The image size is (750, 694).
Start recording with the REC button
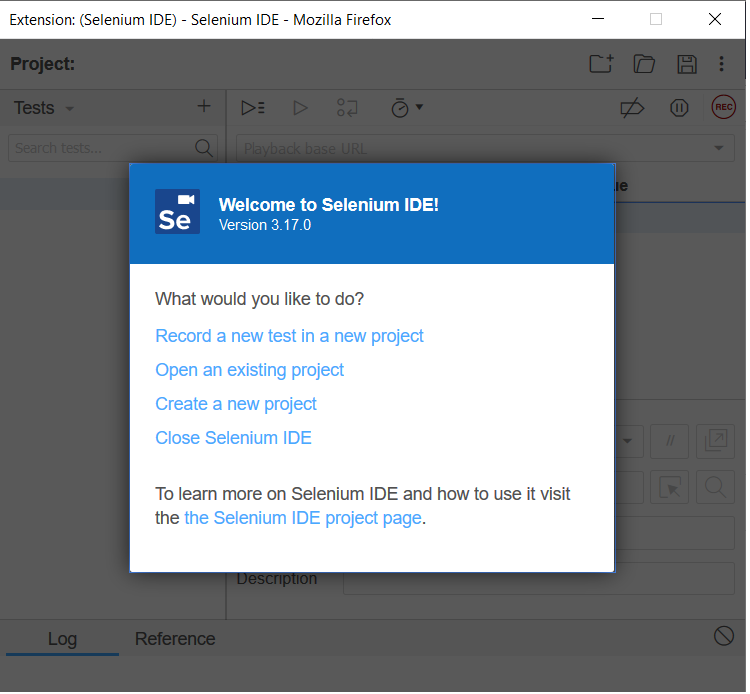click(723, 107)
